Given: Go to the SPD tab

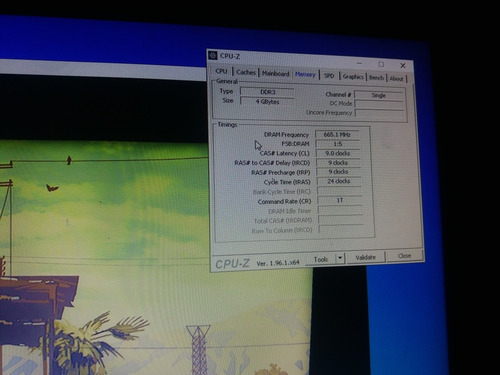Looking at the screenshot, I should (329, 76).
